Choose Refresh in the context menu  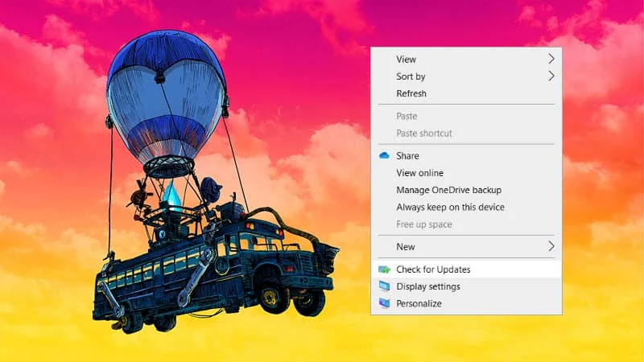[x=466, y=93]
